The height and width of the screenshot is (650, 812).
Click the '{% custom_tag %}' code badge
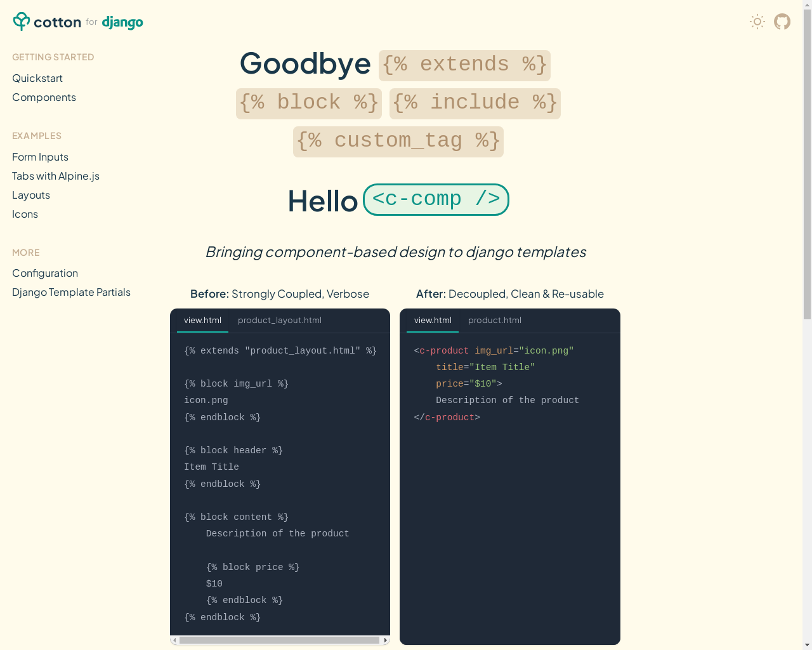click(x=398, y=142)
